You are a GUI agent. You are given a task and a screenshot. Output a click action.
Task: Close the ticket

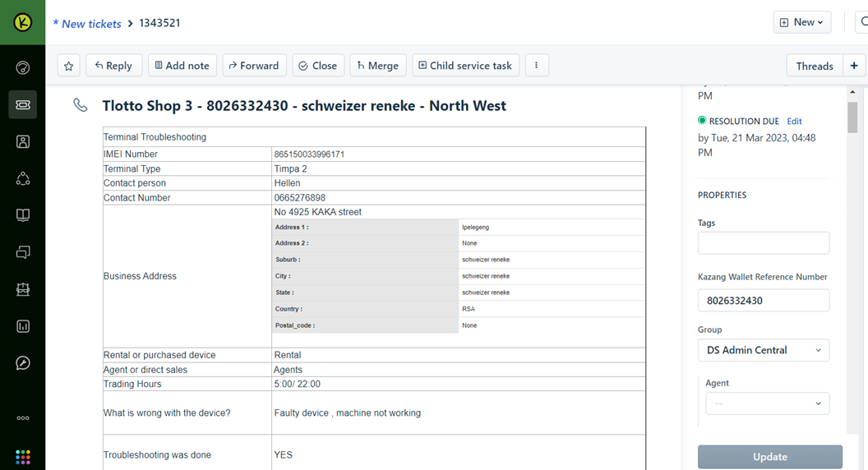318,66
